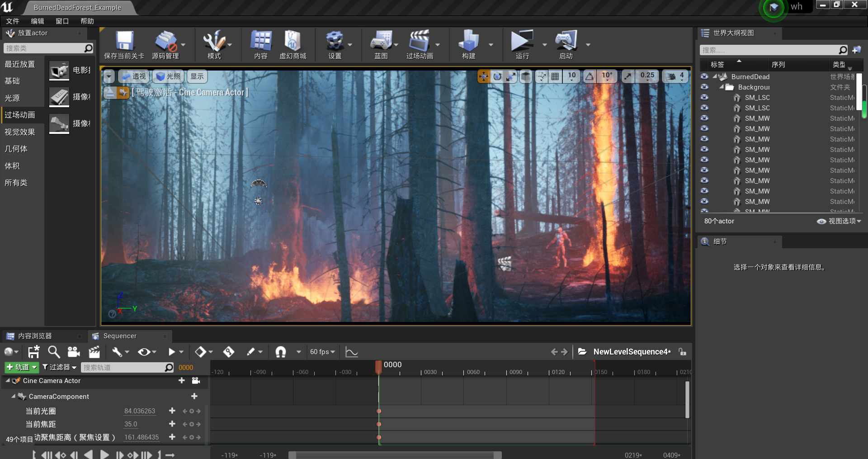Open the source control (源码管理) icon

(x=165, y=41)
